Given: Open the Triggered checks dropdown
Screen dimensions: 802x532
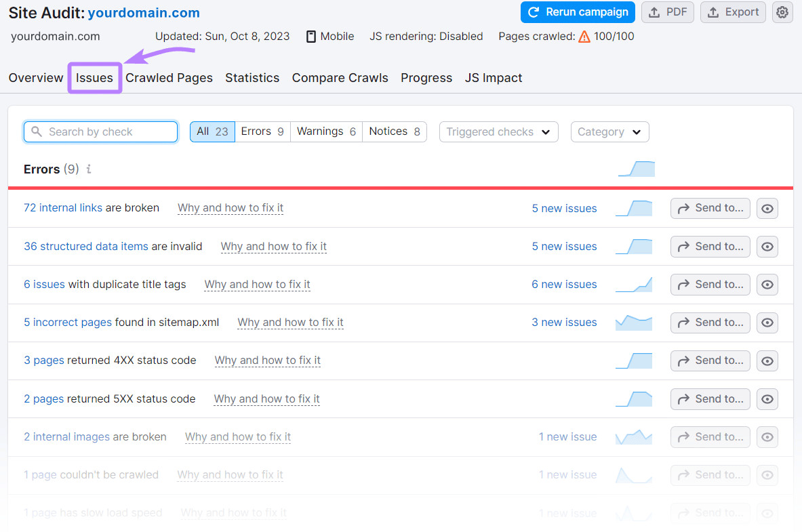Looking at the screenshot, I should (x=498, y=131).
